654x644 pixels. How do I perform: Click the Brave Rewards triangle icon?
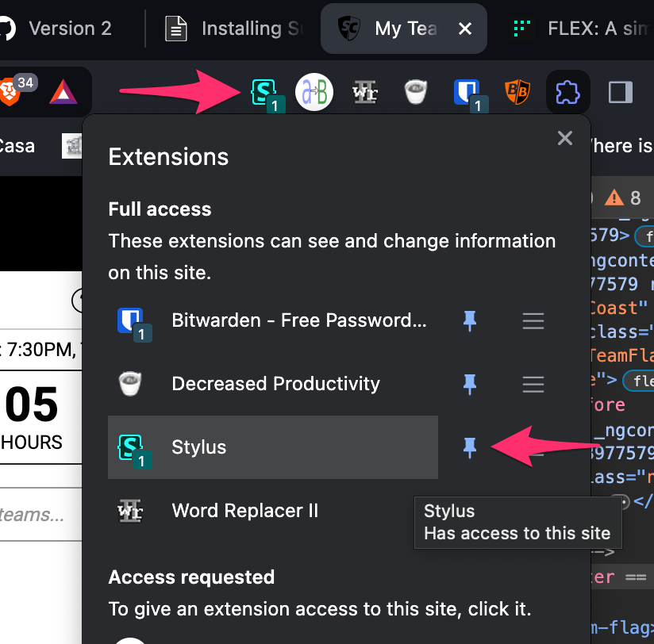63,92
